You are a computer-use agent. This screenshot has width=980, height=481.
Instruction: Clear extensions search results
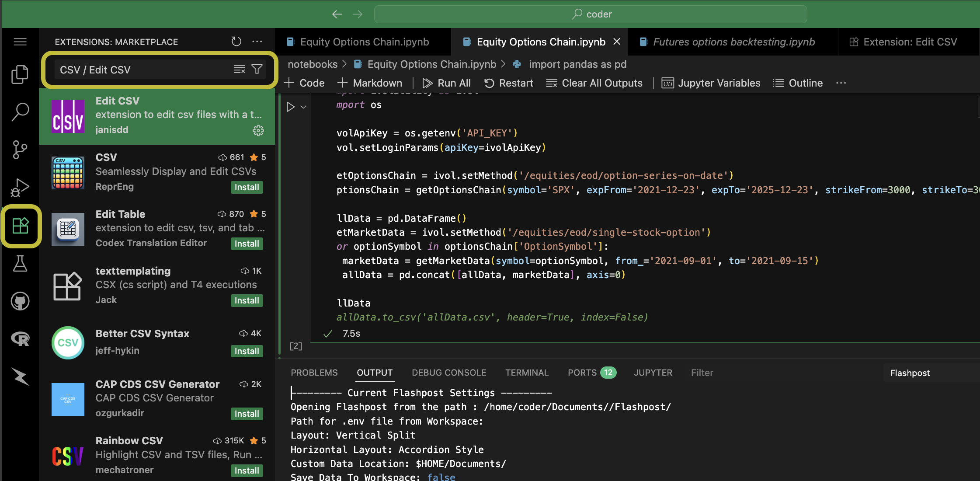point(239,69)
